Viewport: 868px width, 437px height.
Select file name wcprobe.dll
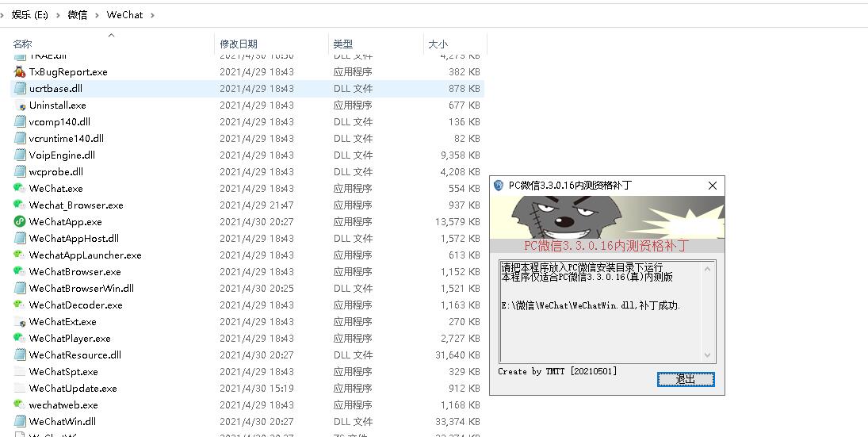click(x=56, y=171)
